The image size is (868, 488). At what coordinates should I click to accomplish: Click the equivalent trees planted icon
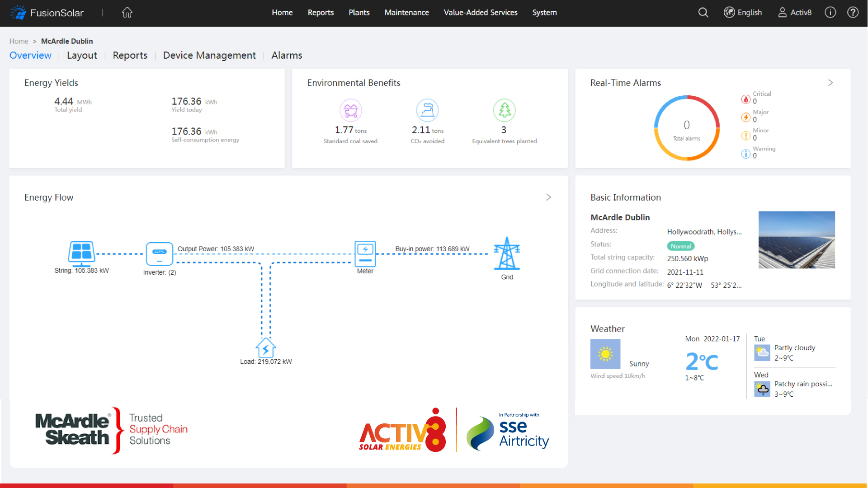tap(505, 110)
